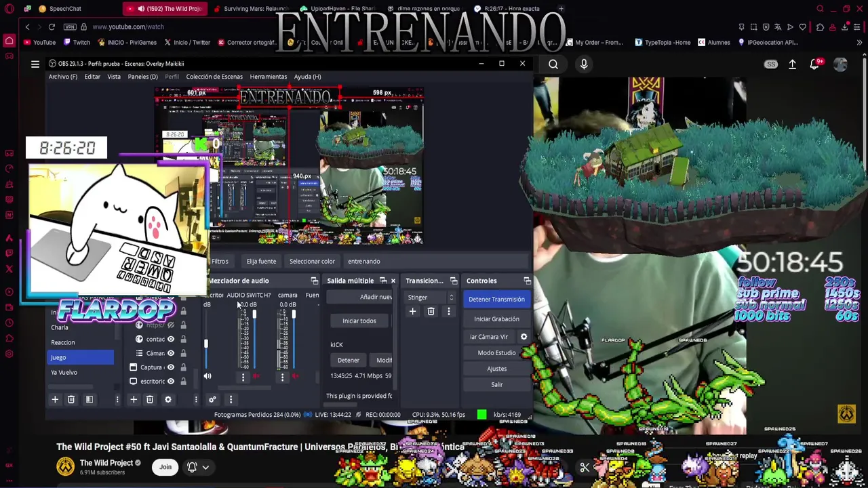Toggle visibility of Captura source

click(x=171, y=367)
